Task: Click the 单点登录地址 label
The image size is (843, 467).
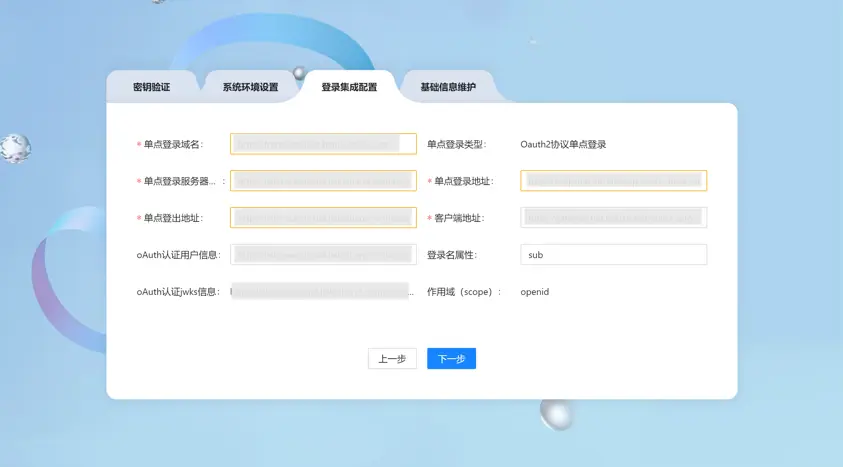Action: [x=463, y=181]
